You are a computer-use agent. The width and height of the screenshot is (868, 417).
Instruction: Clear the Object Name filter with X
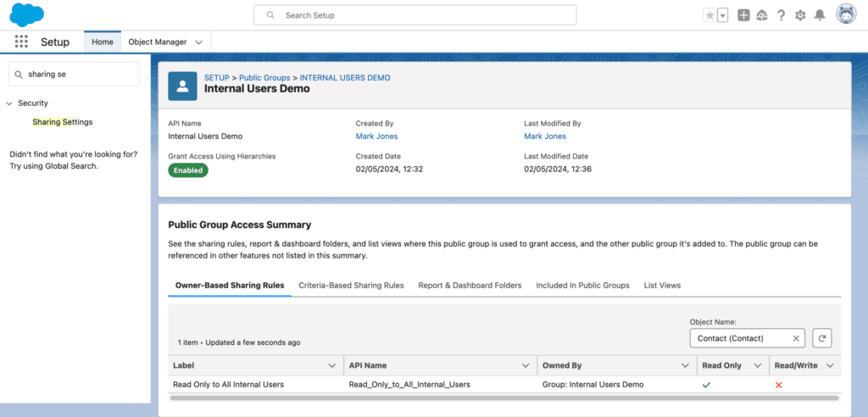(796, 338)
